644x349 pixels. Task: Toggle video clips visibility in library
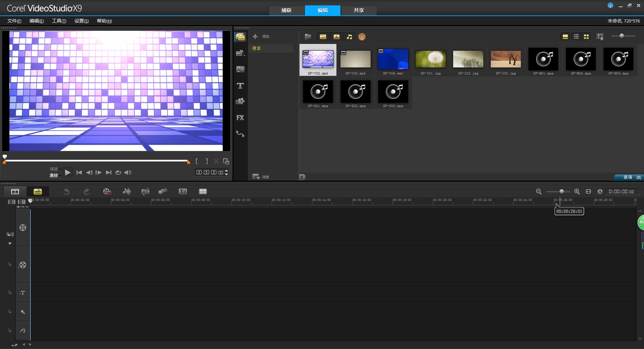[323, 37]
